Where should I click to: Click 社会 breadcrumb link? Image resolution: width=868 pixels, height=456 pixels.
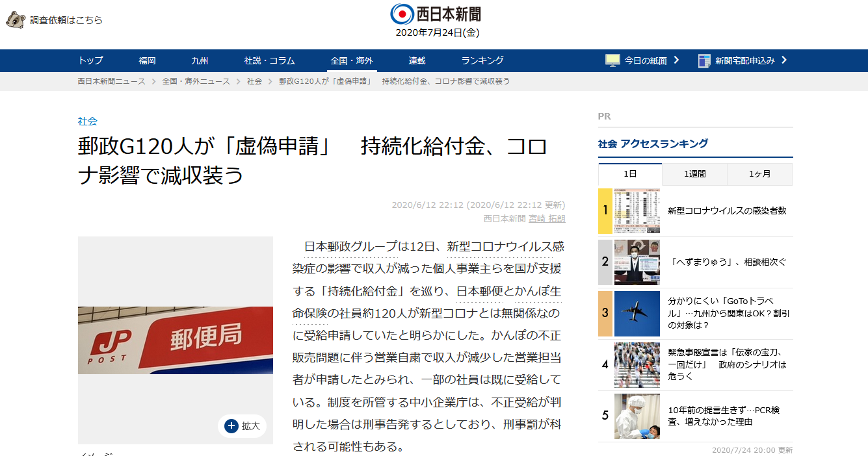(254, 81)
